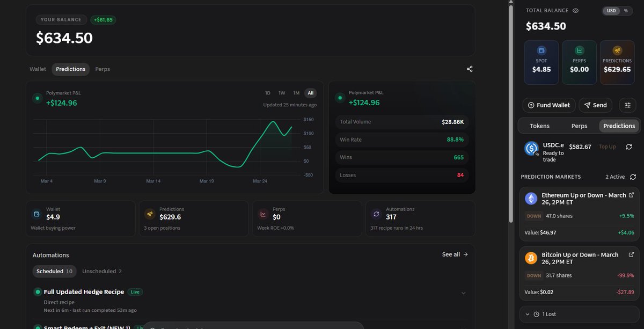The image size is (644, 329).
Task: Select the main Wallet tab
Action: click(x=38, y=69)
